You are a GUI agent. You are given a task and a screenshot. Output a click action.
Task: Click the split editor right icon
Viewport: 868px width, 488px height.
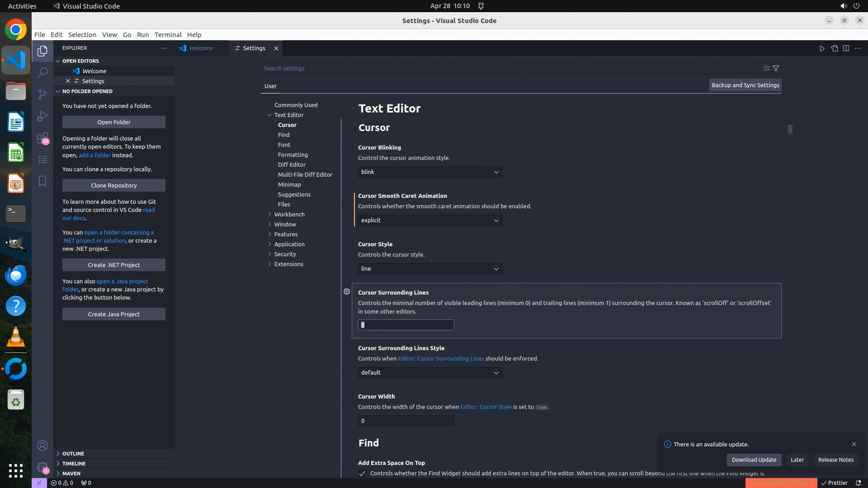tap(846, 48)
